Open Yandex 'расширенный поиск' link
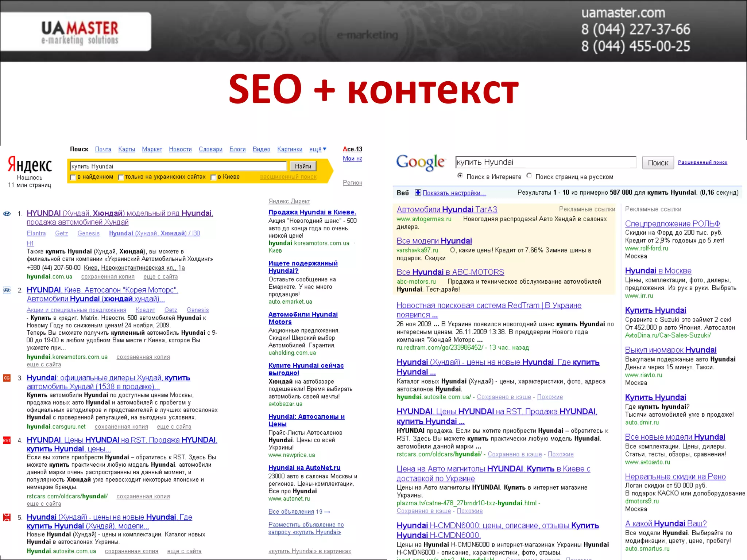 click(288, 177)
